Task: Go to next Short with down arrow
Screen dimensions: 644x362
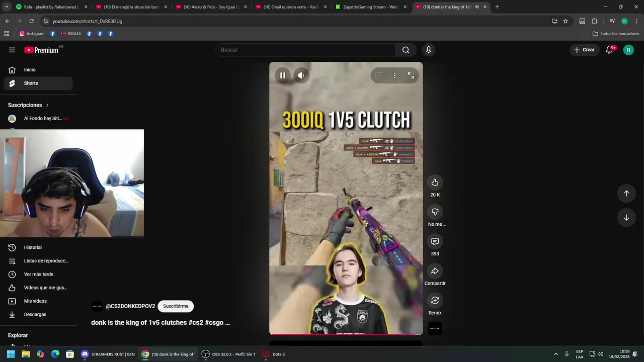Action: [x=626, y=218]
